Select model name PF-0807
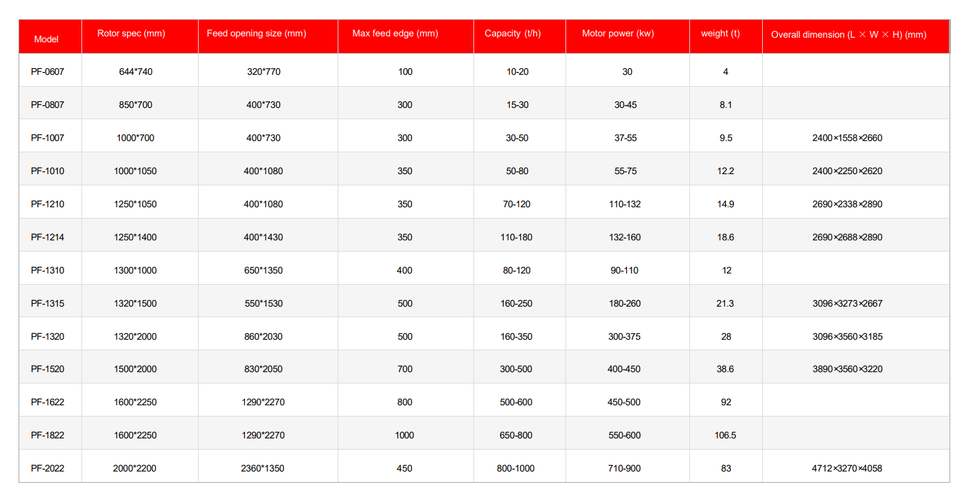This screenshot has width=980, height=496. [x=48, y=105]
